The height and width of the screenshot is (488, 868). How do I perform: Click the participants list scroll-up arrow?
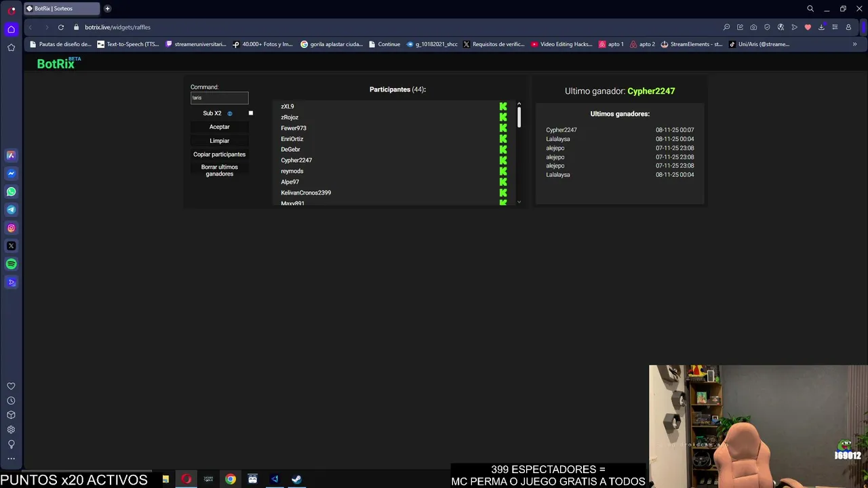coord(519,104)
